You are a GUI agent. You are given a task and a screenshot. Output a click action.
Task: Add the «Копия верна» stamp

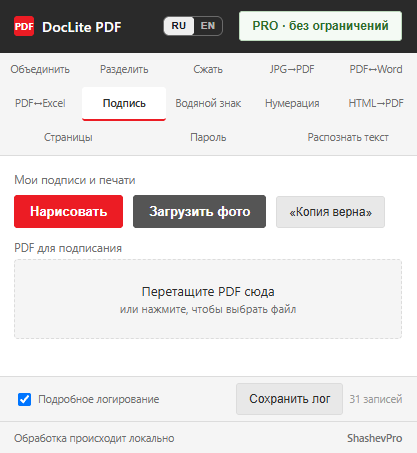(330, 212)
